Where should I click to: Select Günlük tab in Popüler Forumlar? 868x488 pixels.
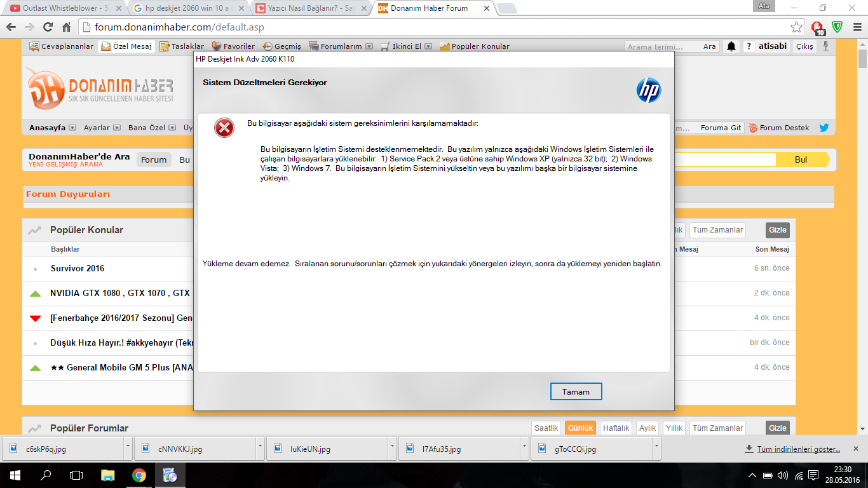[580, 428]
